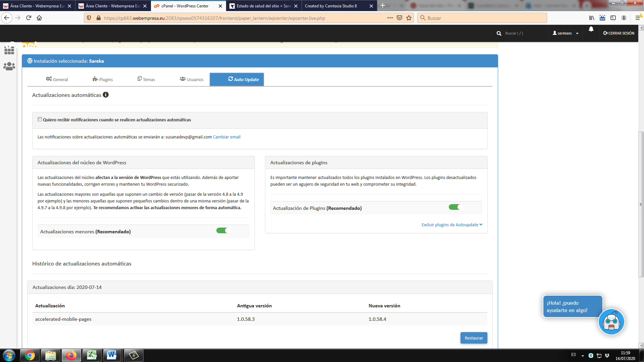Show hidden system tray icons
644x362 pixels.
coord(583,355)
